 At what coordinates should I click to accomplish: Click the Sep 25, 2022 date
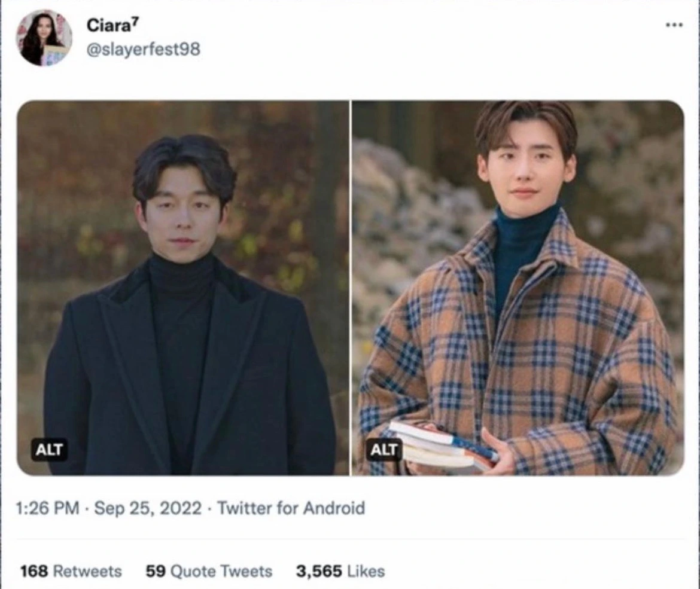pyautogui.click(x=148, y=508)
